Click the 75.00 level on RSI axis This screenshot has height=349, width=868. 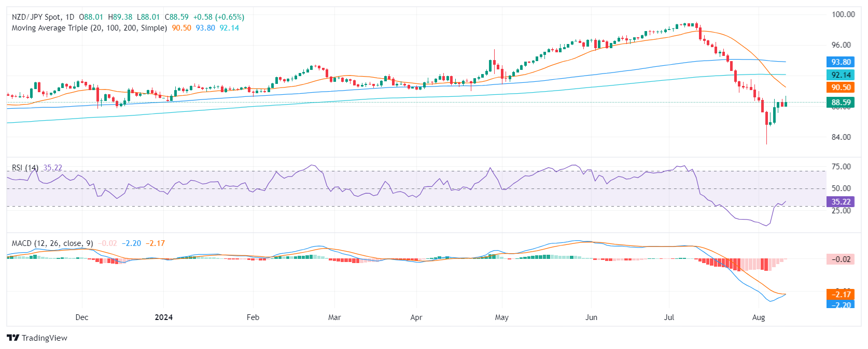(x=841, y=167)
